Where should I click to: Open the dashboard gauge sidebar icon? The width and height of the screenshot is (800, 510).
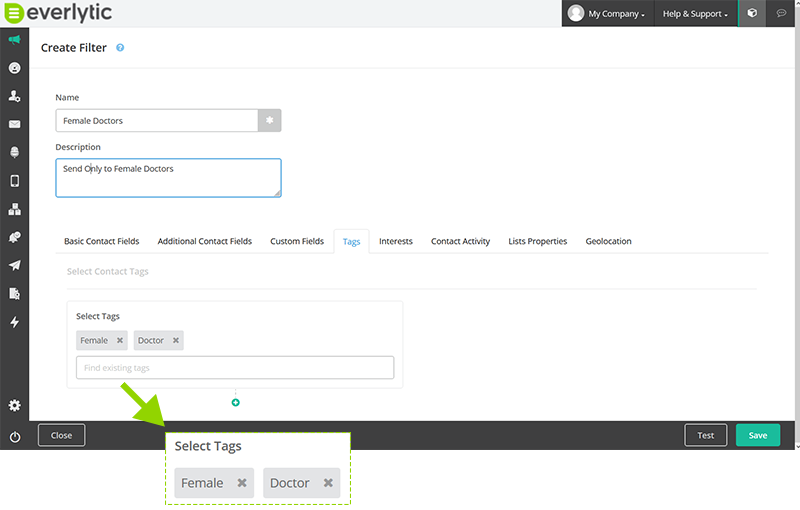coord(14,68)
